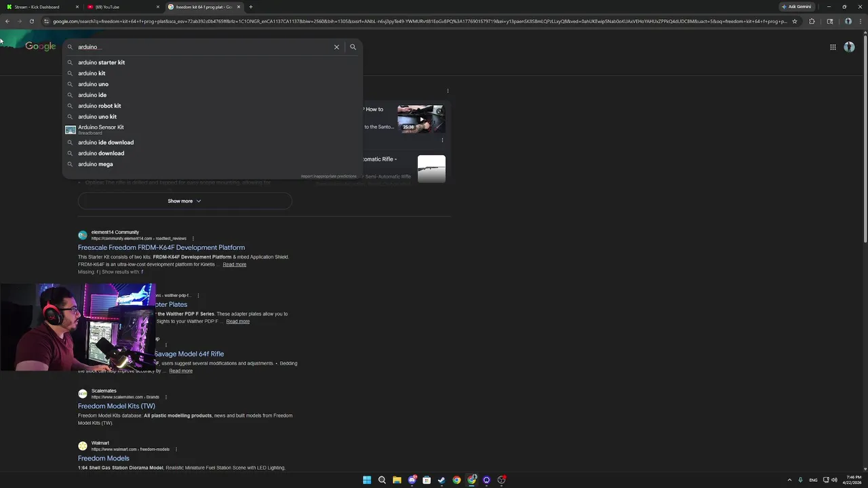Open the Google apps grid icon

[x=833, y=47]
